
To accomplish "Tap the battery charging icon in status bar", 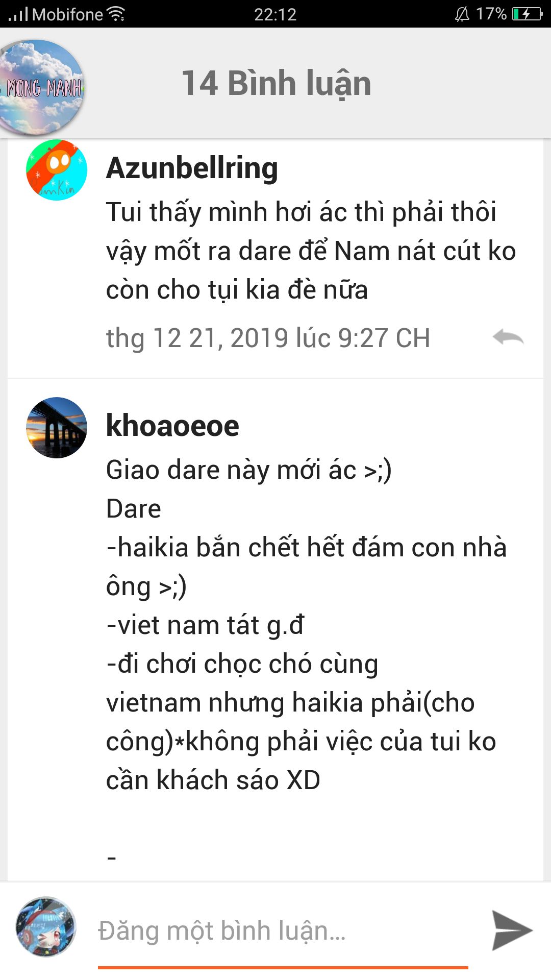I will pyautogui.click(x=527, y=14).
